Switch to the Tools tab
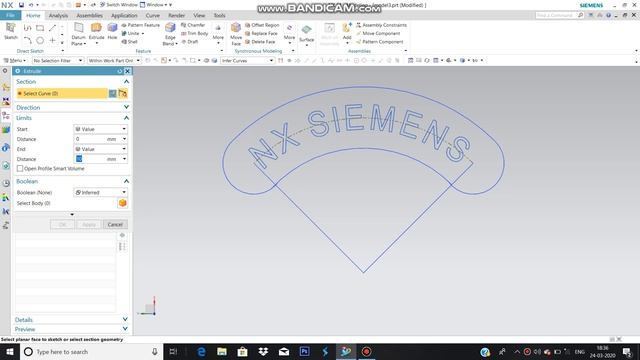Screen dimensions: 640x360 [219, 16]
